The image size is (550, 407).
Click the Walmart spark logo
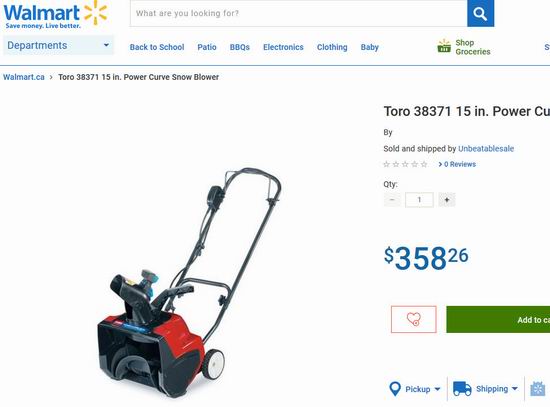tap(95, 13)
